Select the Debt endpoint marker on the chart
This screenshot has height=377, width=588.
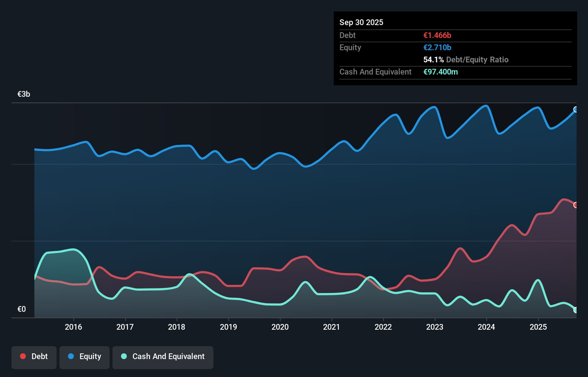576,205
